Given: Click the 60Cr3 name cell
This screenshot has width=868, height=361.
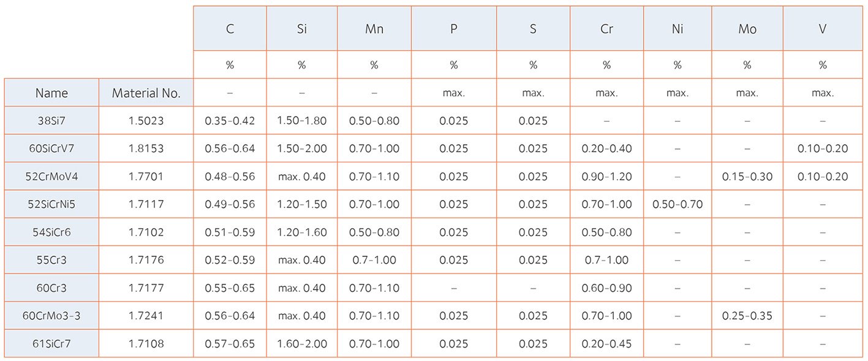Looking at the screenshot, I should [51, 288].
